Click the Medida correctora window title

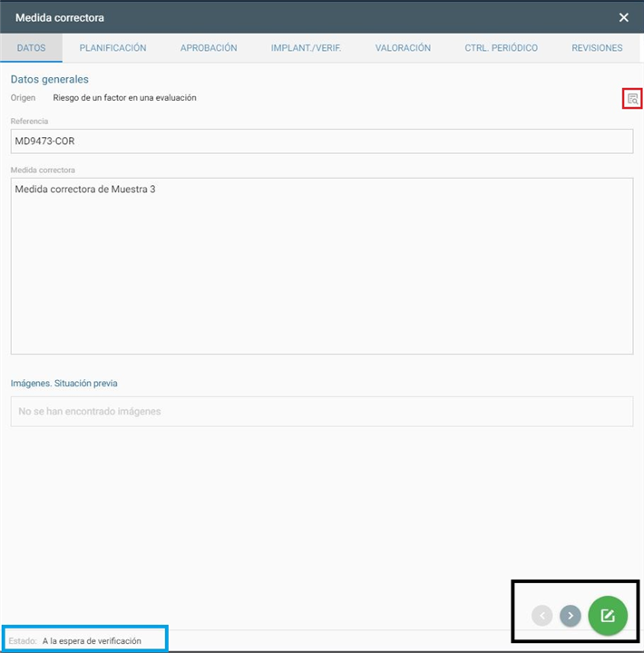click(60, 17)
